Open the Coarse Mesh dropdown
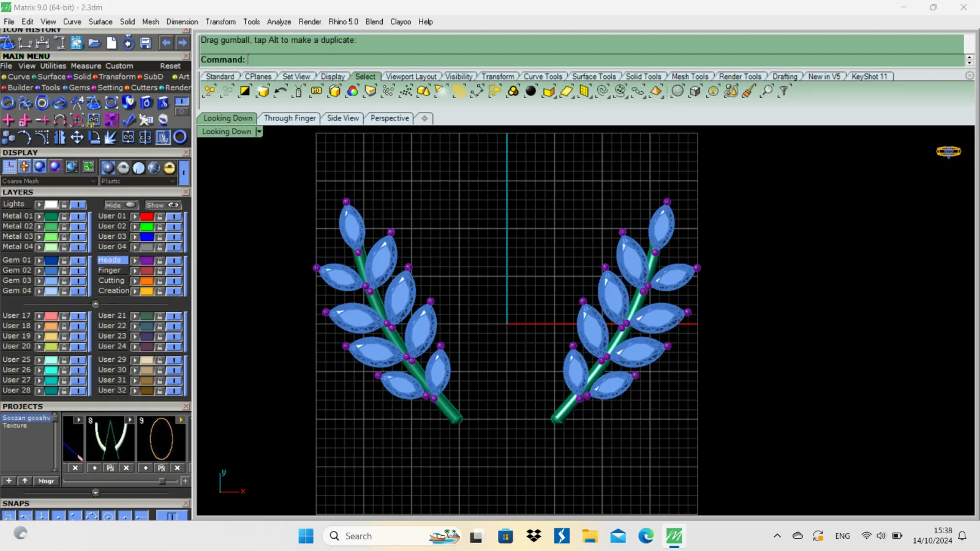 point(49,181)
